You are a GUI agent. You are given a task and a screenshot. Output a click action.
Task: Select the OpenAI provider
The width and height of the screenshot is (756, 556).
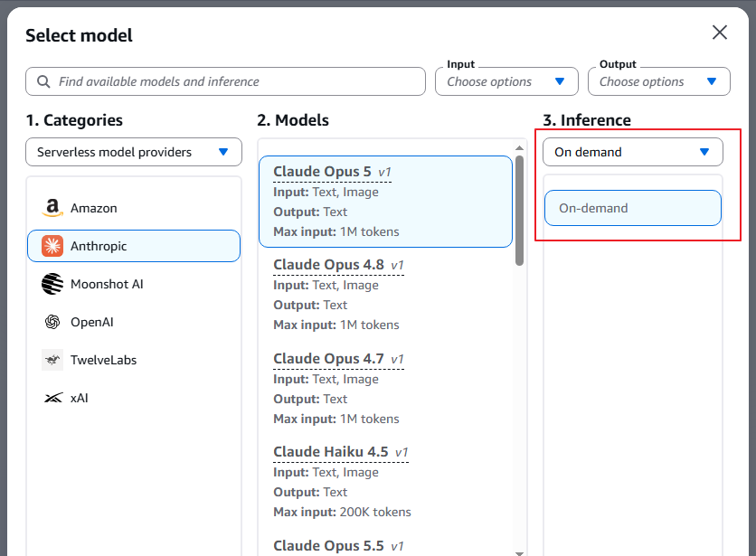pyautogui.click(x=134, y=322)
